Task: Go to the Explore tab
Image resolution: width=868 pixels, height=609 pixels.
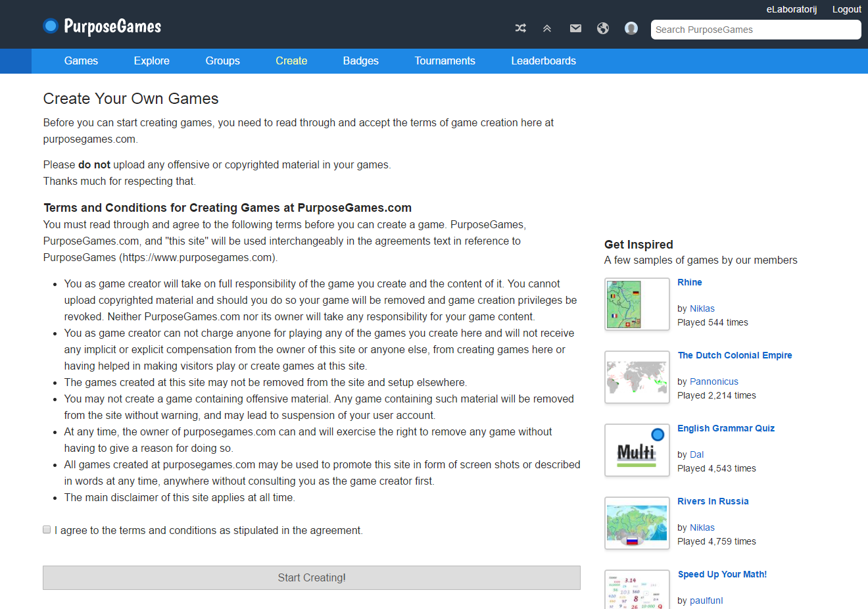Action: coord(151,61)
